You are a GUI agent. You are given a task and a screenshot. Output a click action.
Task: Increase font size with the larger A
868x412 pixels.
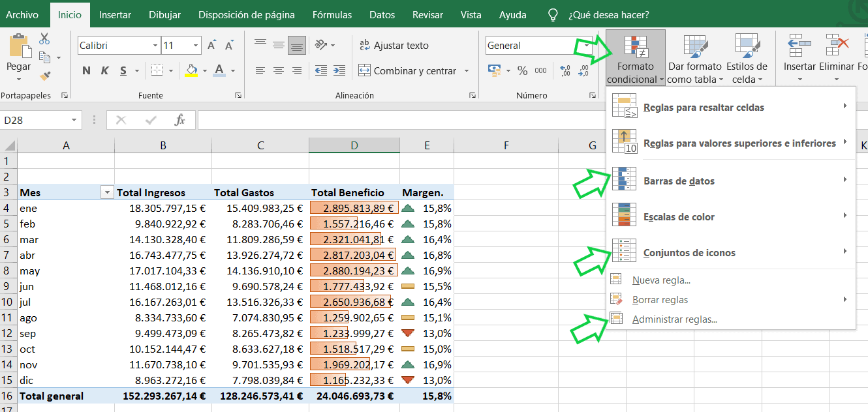click(x=211, y=46)
